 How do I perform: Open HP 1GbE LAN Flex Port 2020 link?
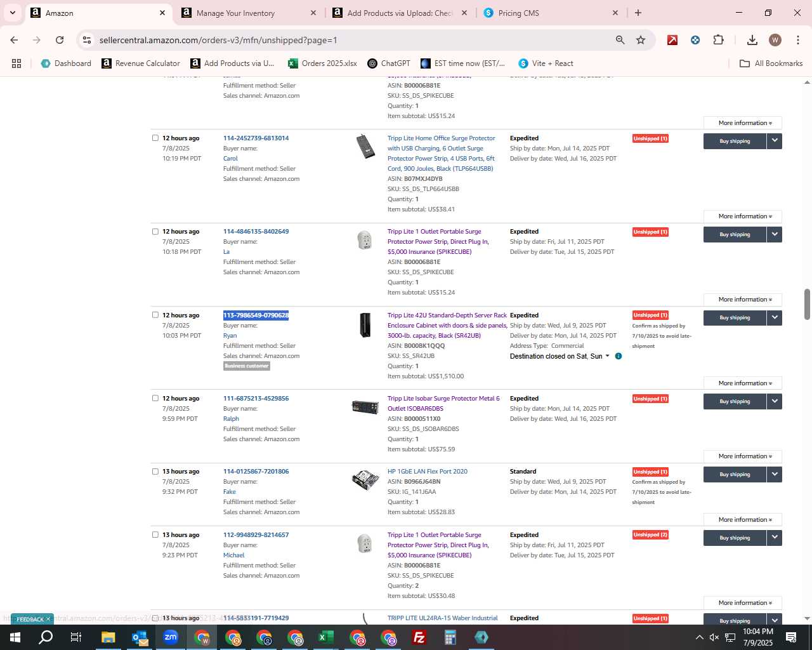[x=428, y=471]
